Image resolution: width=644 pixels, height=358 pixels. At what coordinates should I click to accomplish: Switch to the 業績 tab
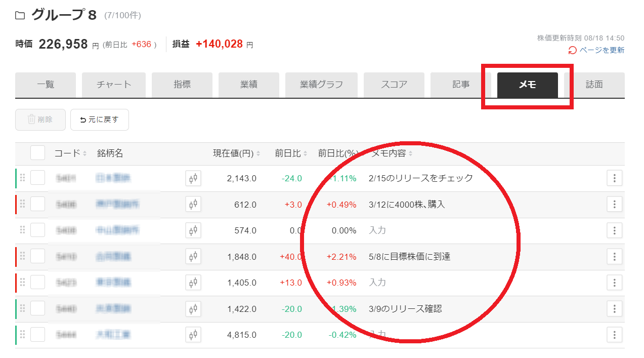[249, 85]
